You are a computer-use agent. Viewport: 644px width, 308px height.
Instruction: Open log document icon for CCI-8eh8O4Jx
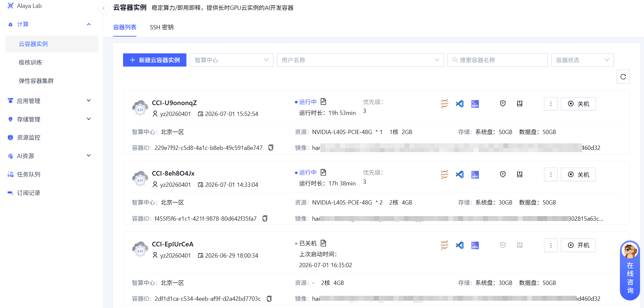323,172
